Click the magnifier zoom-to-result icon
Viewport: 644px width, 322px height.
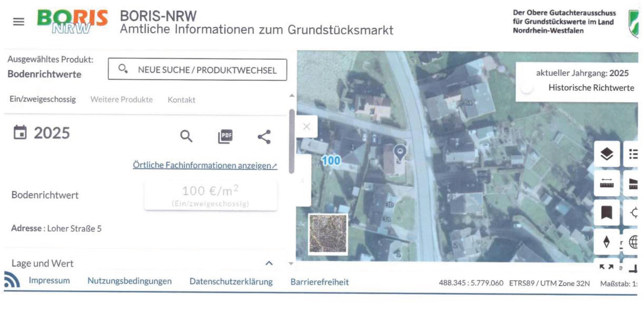click(x=186, y=136)
